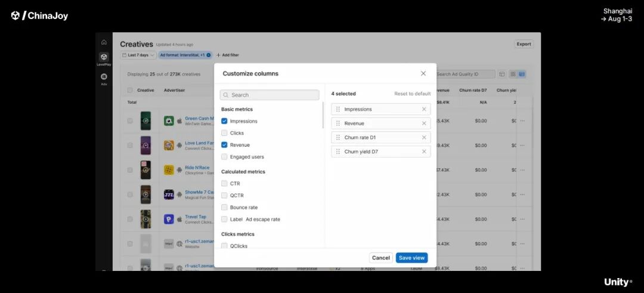Image resolution: width=644 pixels, height=293 pixels.
Task: Sort by the Churn rate D7 column header
Action: 473,91
